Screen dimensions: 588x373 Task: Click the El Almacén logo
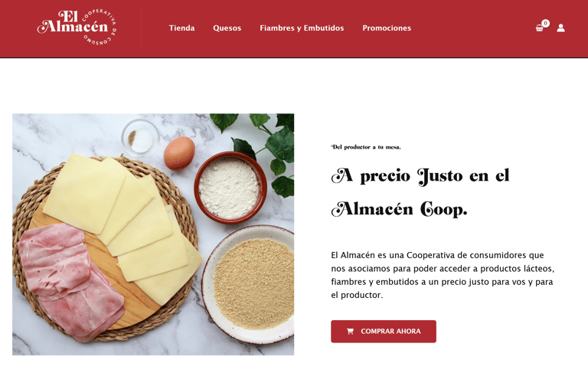coord(77,27)
